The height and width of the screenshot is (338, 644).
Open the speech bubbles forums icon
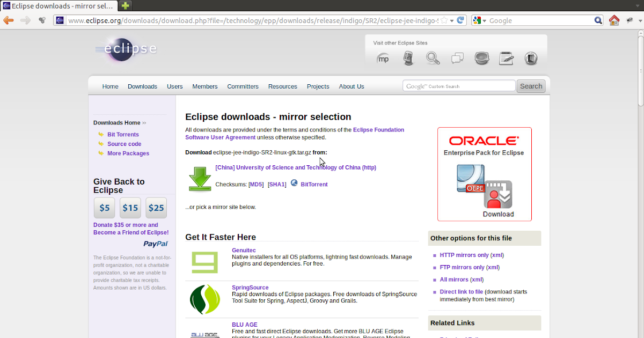point(457,58)
